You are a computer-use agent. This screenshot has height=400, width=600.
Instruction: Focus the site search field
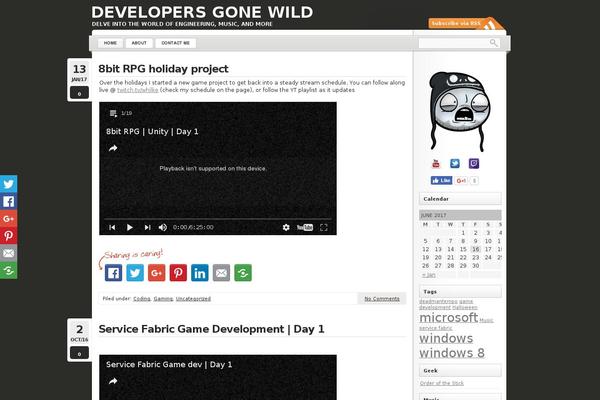coord(454,43)
